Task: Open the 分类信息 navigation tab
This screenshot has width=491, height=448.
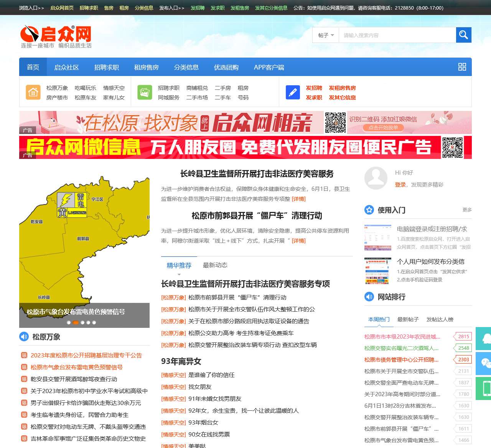Action: point(186,67)
